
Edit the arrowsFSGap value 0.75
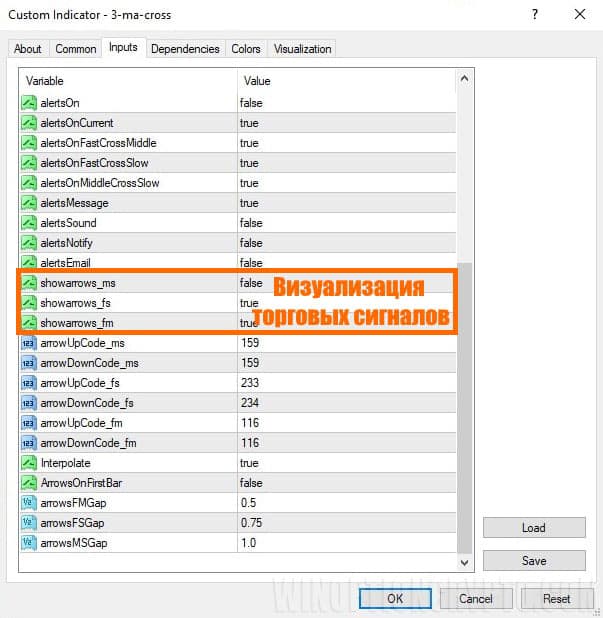[x=252, y=522]
